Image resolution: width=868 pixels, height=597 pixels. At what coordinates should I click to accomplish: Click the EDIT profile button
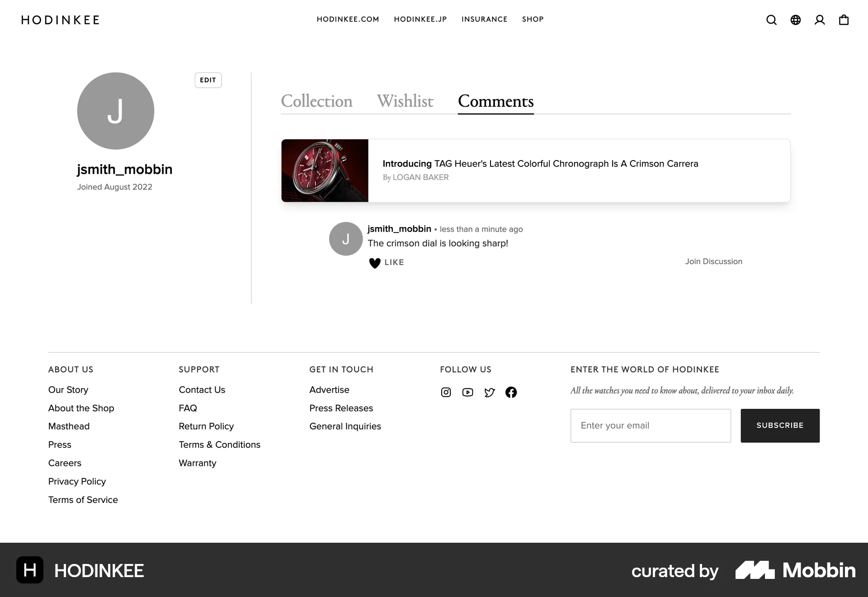pos(208,80)
